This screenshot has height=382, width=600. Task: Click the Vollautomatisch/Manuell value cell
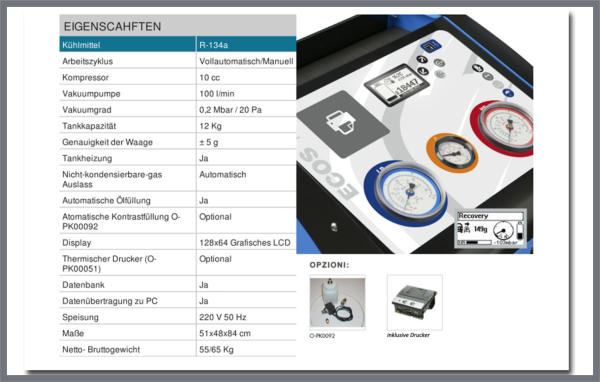pyautogui.click(x=246, y=61)
